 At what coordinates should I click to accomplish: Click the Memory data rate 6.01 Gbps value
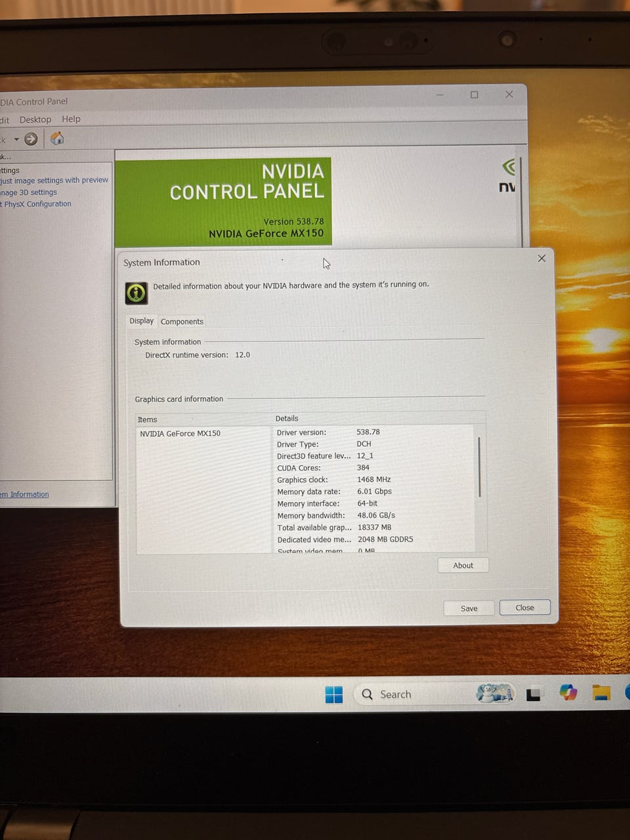coord(374,492)
